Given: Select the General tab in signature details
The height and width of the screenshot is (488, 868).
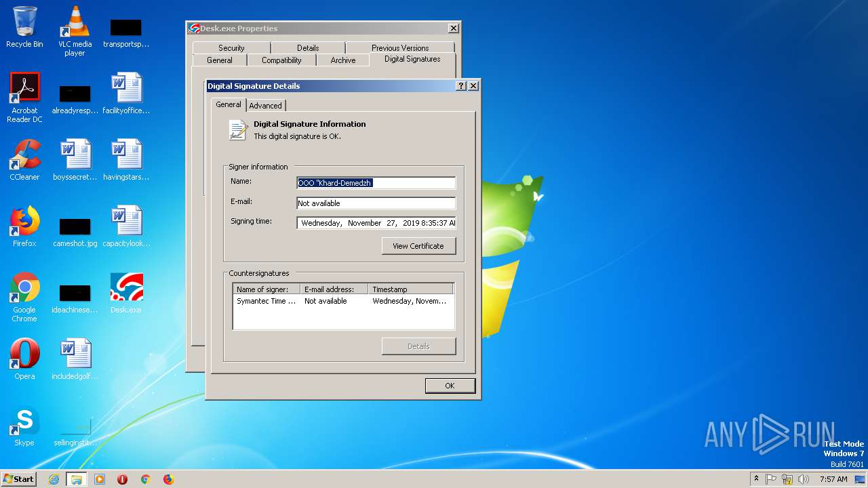Looking at the screenshot, I should click(229, 104).
